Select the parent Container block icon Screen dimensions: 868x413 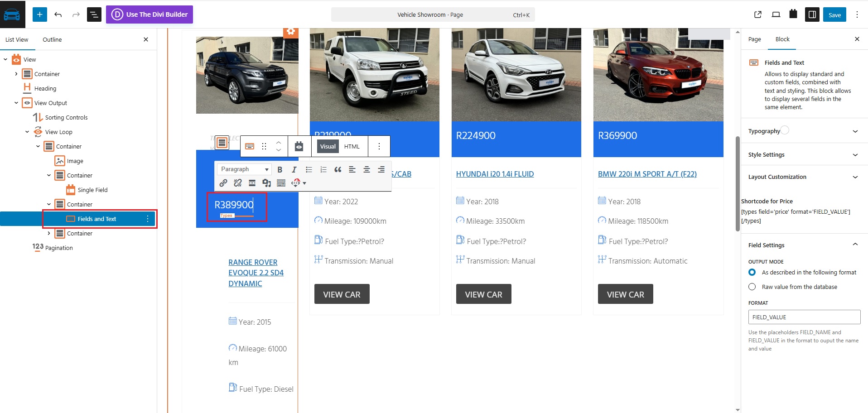coord(222,143)
